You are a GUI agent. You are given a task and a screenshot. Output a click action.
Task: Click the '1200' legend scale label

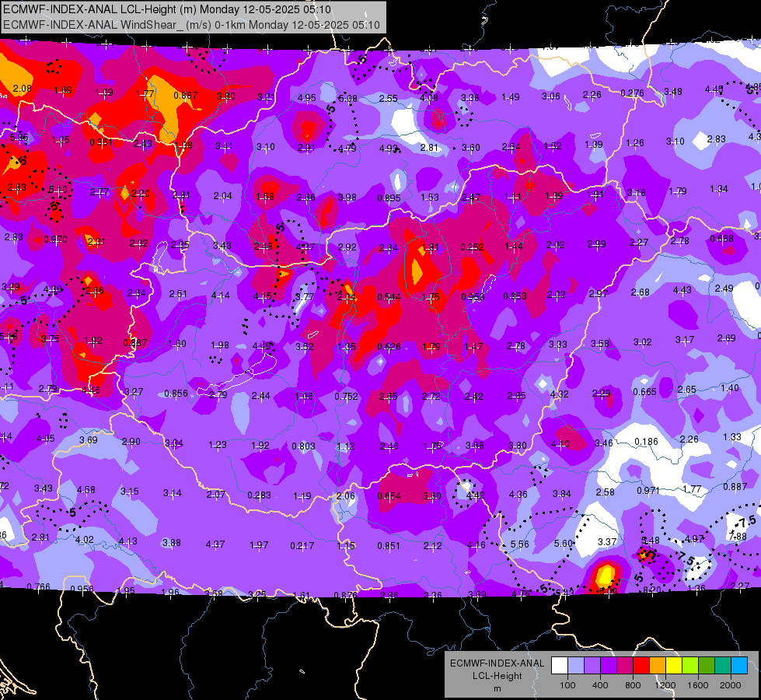click(x=665, y=685)
